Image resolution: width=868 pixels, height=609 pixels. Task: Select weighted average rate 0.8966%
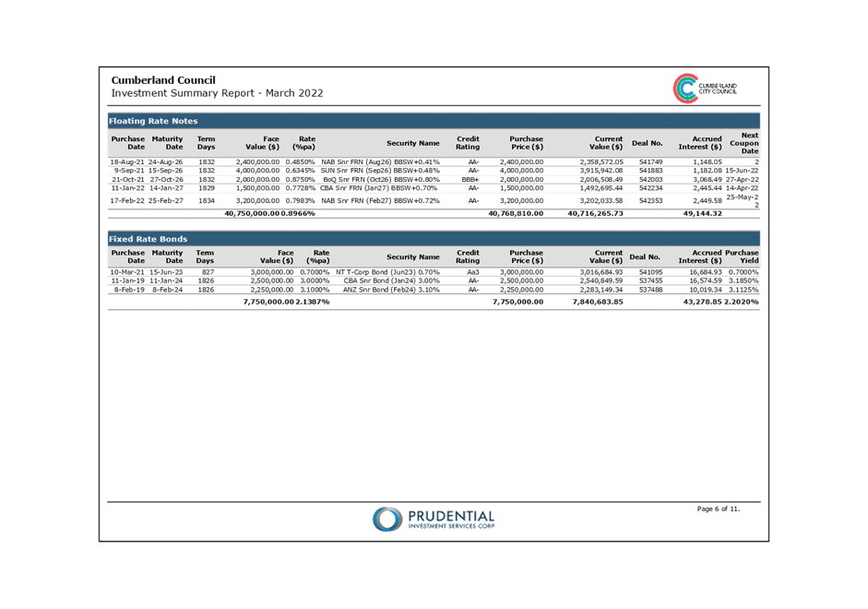click(298, 213)
